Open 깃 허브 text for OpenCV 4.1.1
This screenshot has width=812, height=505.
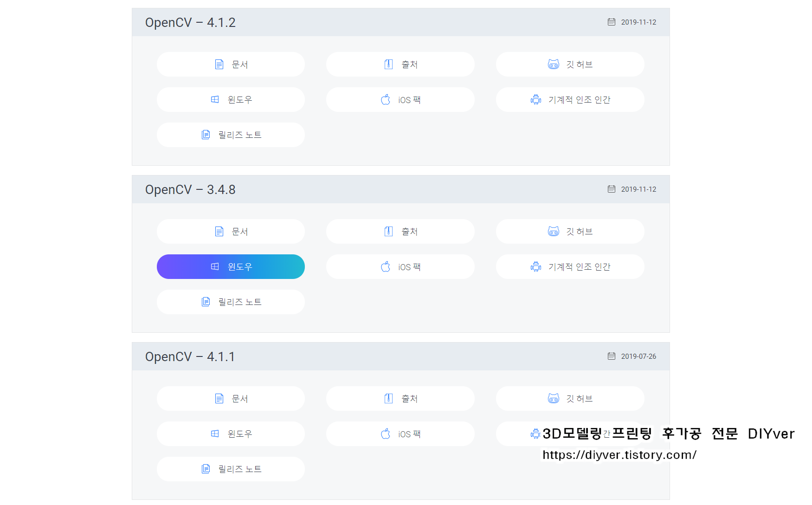(x=580, y=399)
